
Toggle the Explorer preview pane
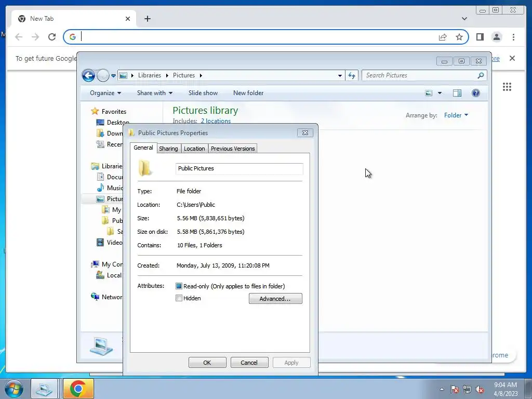click(x=457, y=93)
